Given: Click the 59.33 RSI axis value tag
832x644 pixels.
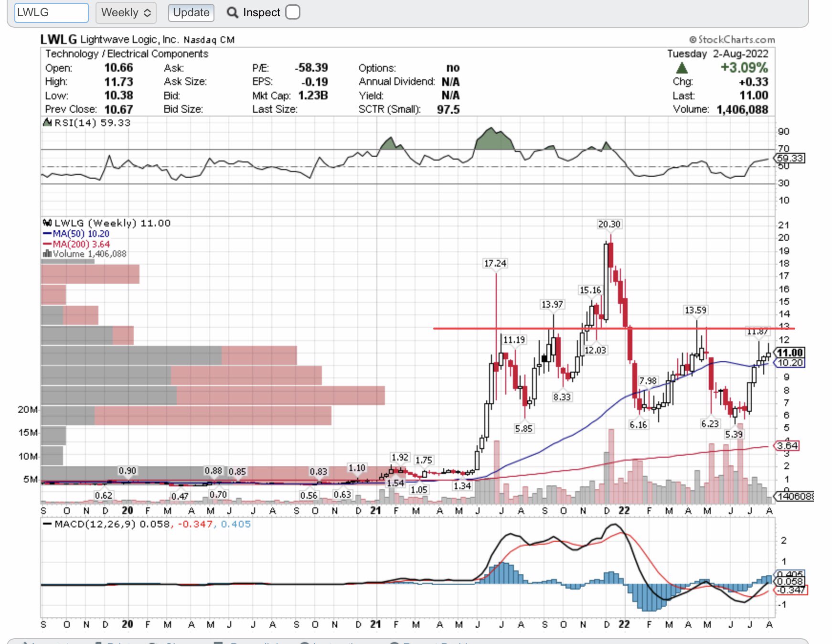Looking at the screenshot, I should click(x=789, y=158).
